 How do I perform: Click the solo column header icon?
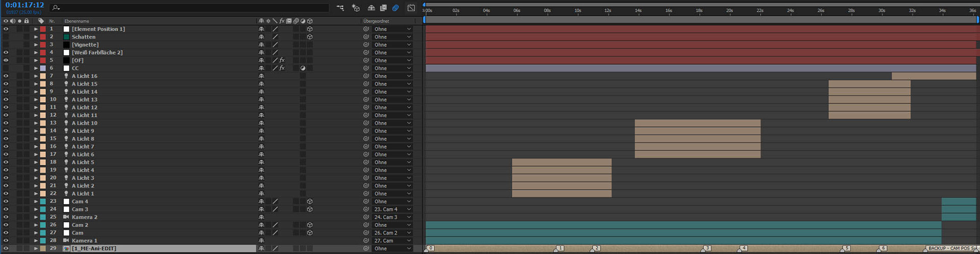point(19,21)
